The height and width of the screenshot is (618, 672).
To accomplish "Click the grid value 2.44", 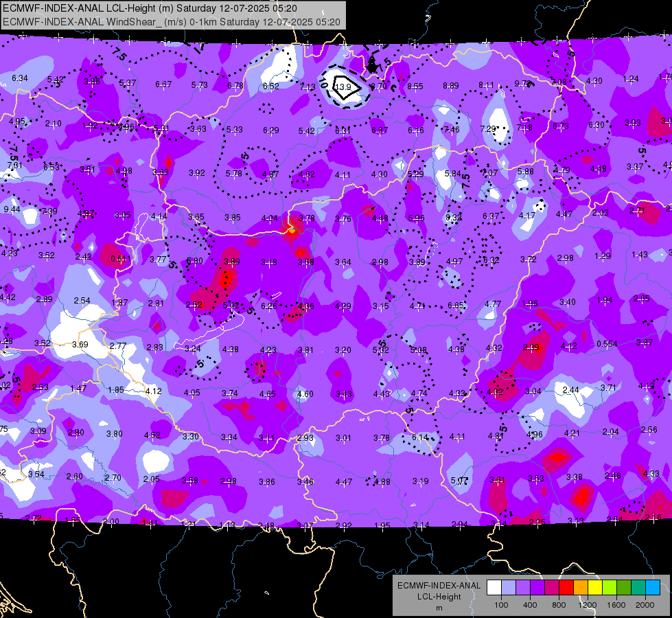I will coord(571,390).
